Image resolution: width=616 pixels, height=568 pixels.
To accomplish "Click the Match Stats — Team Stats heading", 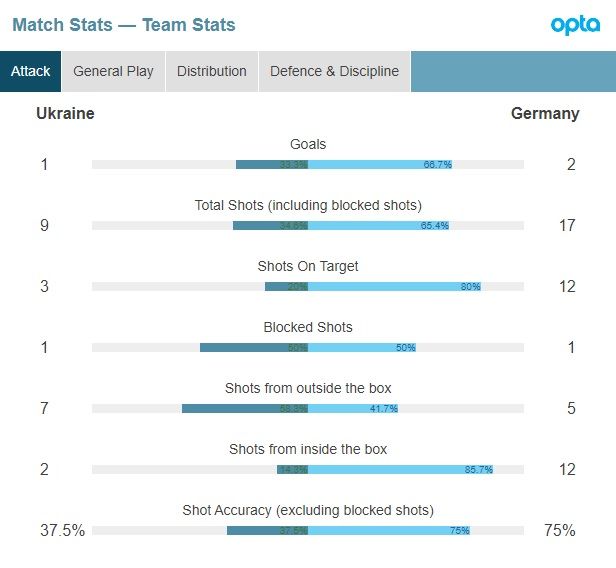I will tap(124, 24).
